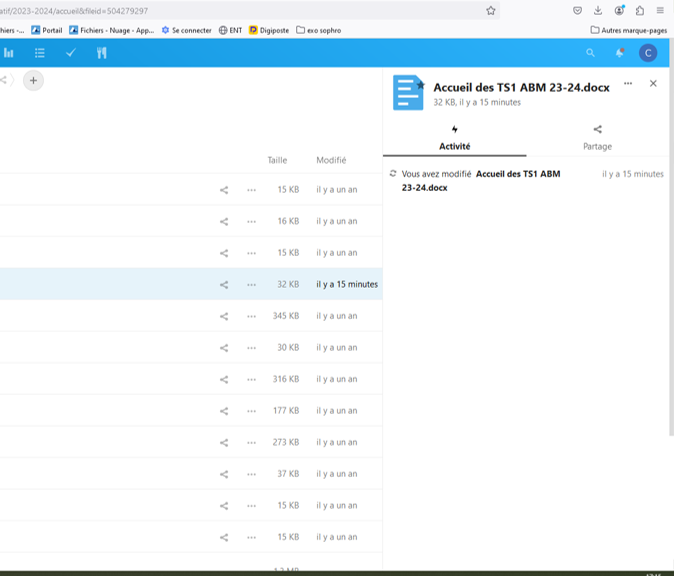Image resolution: width=674 pixels, height=576 pixels.
Task: Open the sidebar file actions three-dot menu
Action: coord(628,84)
